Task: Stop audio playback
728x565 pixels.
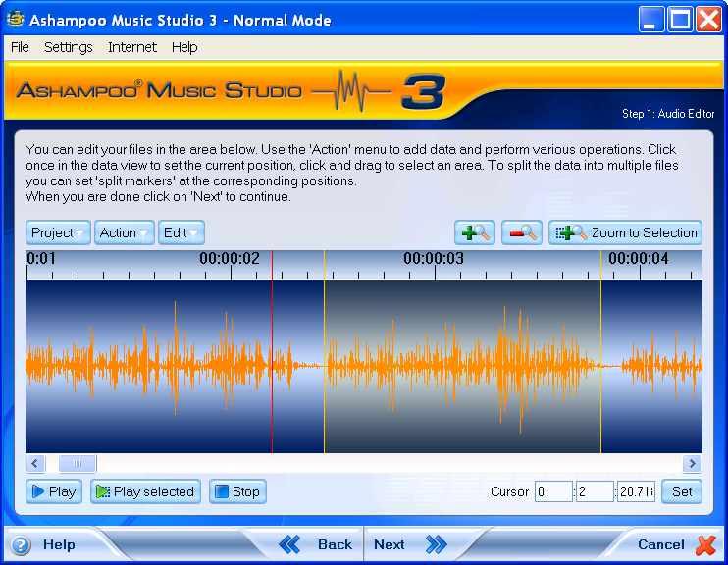Action: (237, 491)
